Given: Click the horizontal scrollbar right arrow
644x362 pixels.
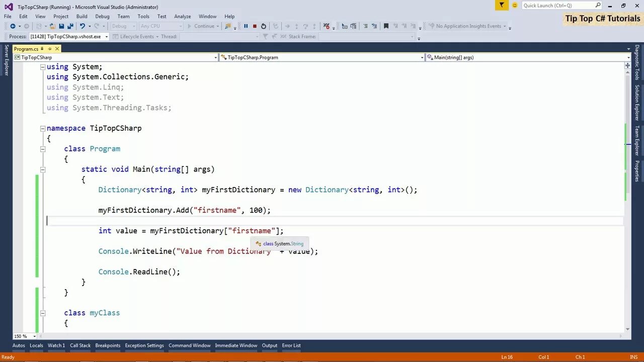Looking at the screenshot, I should tap(620, 336).
